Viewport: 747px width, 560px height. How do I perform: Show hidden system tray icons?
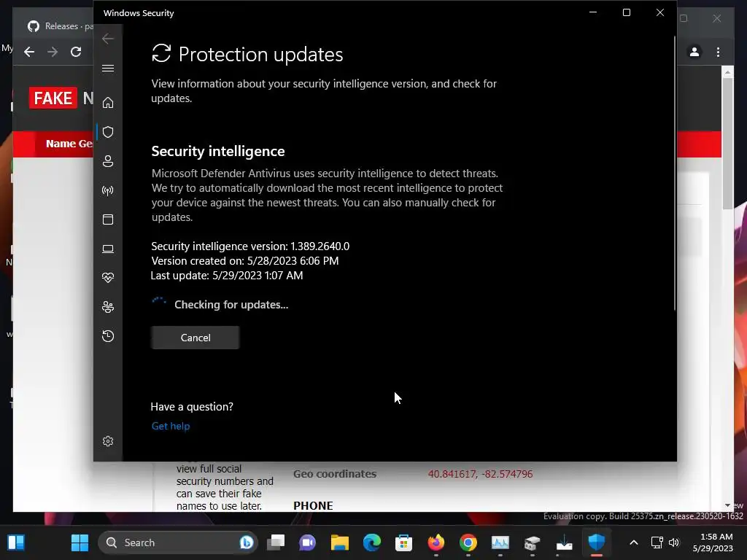click(x=634, y=542)
